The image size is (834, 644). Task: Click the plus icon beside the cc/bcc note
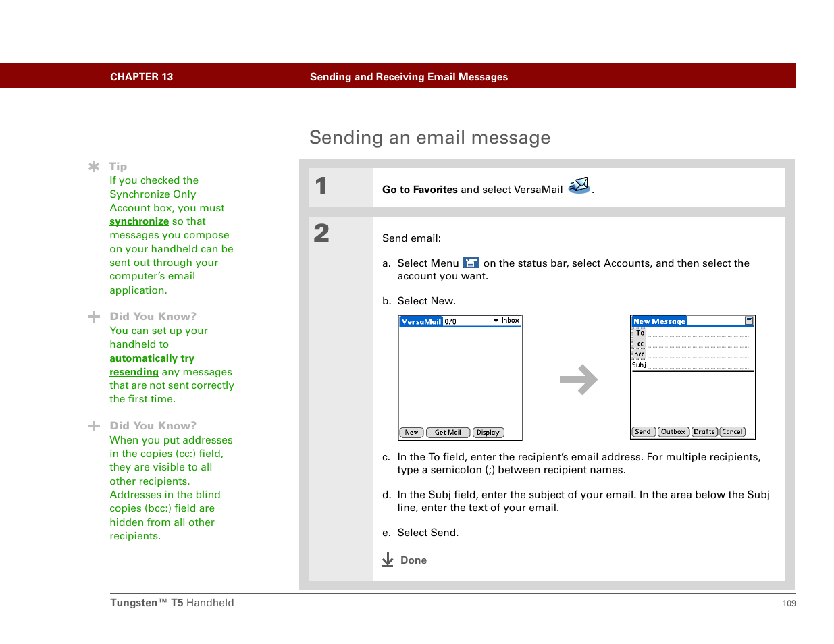[94, 426]
